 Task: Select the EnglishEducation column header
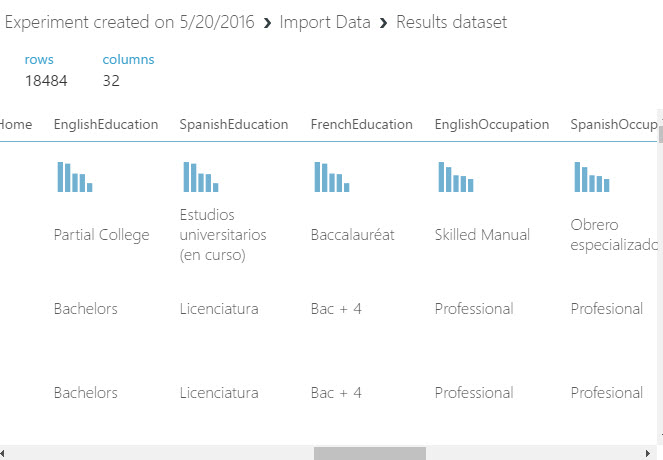[106, 125]
